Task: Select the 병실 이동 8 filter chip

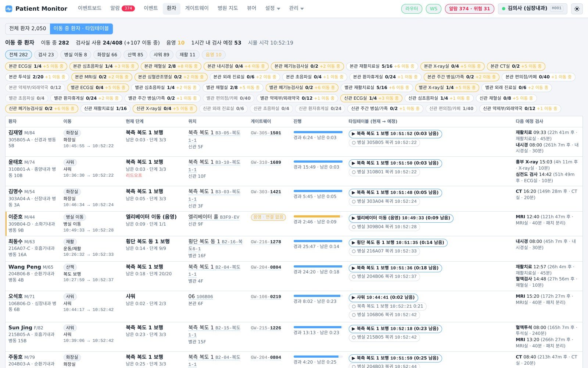Action: coord(75,54)
